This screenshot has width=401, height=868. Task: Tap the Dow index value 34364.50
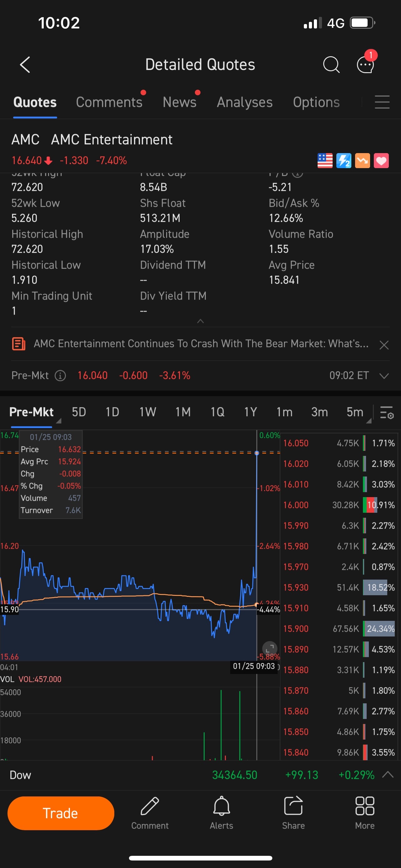tap(234, 775)
